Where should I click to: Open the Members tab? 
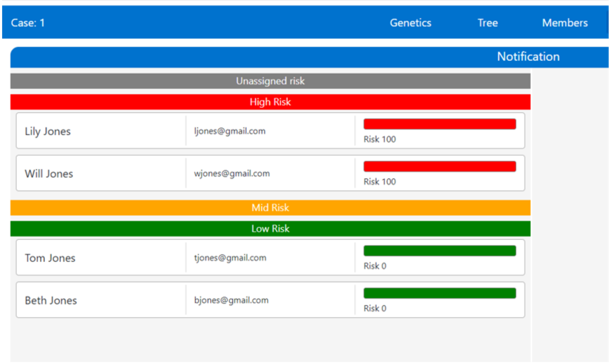pos(565,23)
